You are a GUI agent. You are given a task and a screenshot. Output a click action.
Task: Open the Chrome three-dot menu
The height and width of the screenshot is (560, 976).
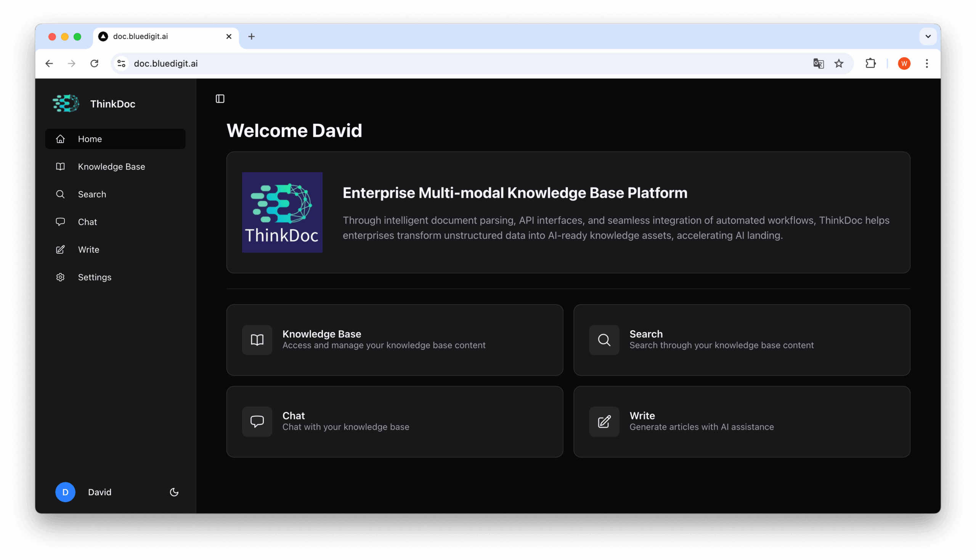click(926, 64)
